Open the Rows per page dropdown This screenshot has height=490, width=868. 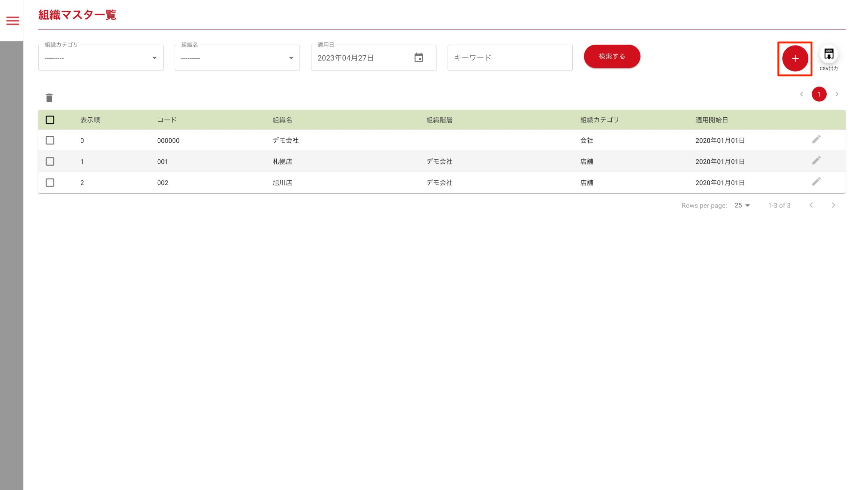[x=742, y=205]
